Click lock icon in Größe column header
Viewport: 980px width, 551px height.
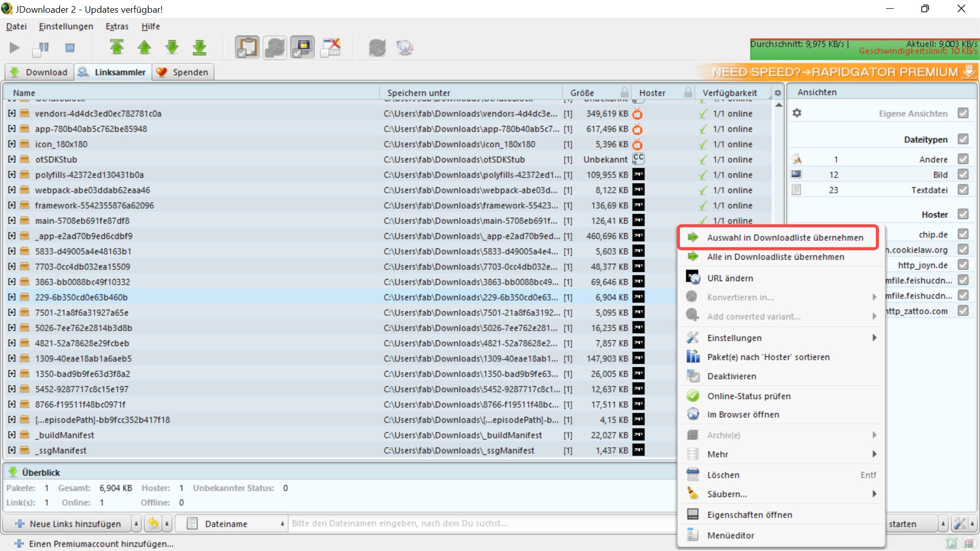tap(624, 92)
